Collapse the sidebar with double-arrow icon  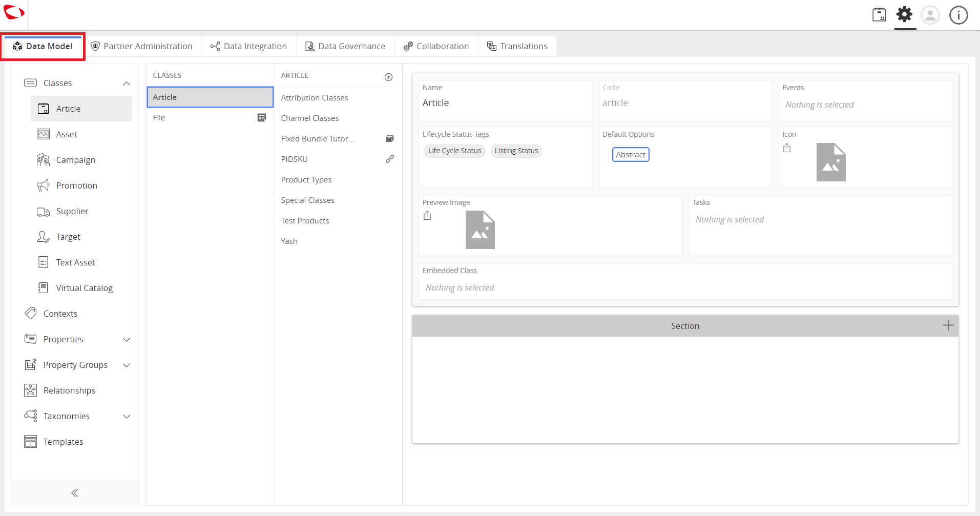tap(75, 493)
